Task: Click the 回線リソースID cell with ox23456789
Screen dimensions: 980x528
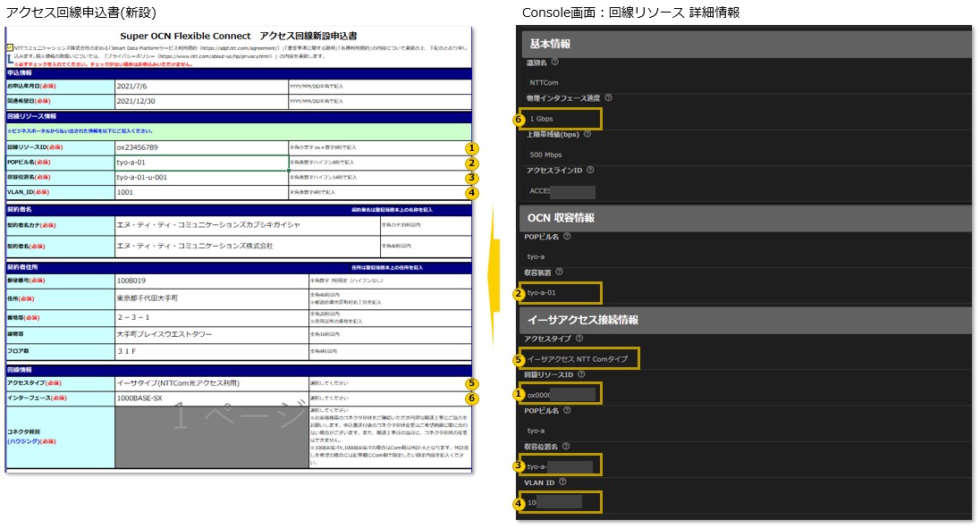Action: pyautogui.click(x=200, y=147)
